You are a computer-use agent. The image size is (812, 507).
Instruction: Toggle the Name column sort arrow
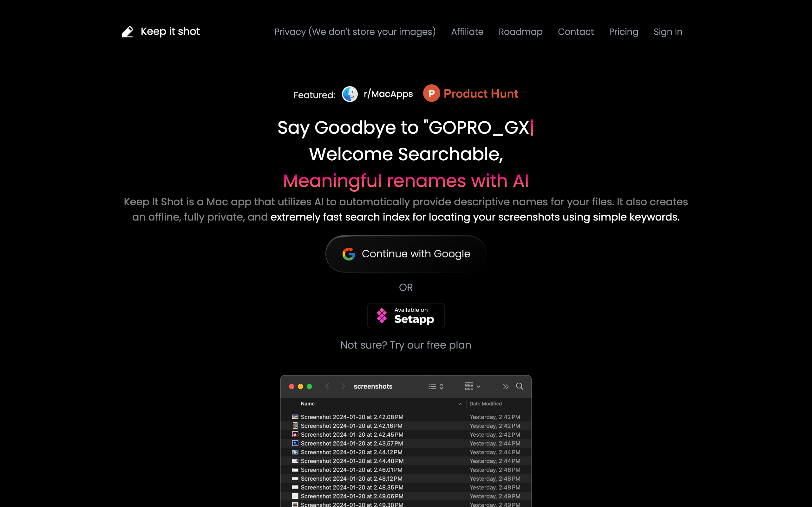(461, 404)
